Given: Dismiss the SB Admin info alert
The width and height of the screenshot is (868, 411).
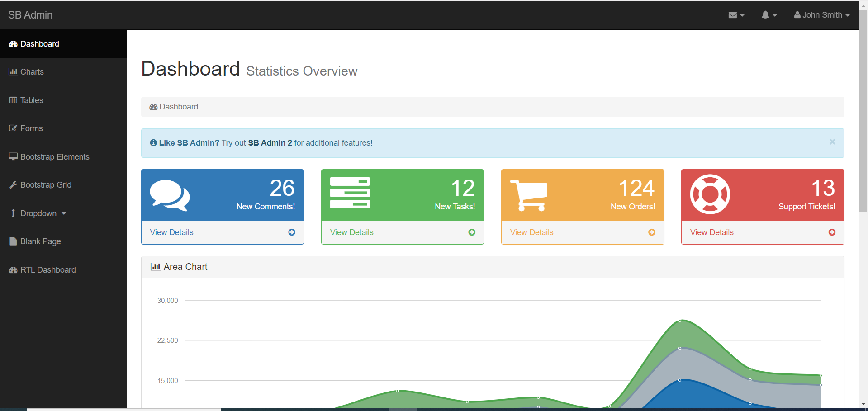Looking at the screenshot, I should (832, 142).
